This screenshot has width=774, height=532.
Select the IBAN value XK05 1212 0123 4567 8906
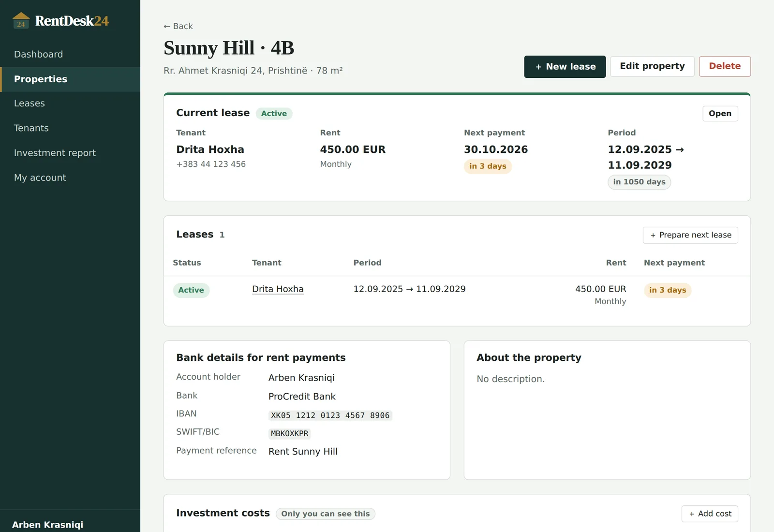point(330,415)
